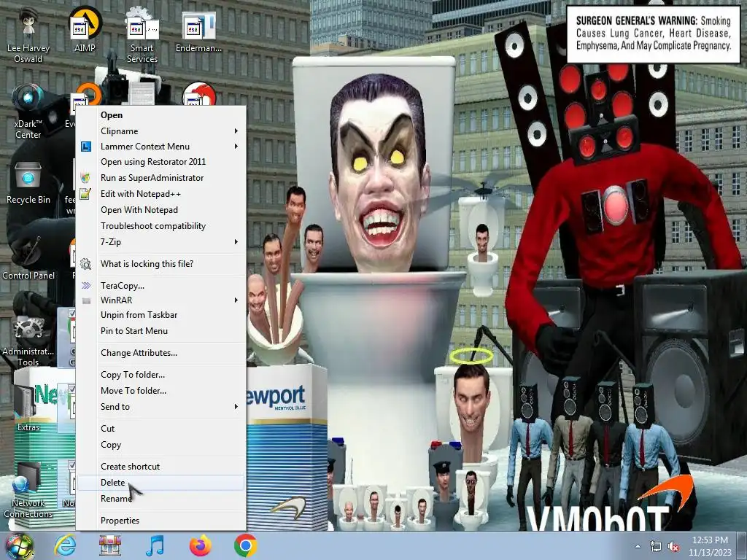
Task: Open the music note taskbar app
Action: click(155, 545)
